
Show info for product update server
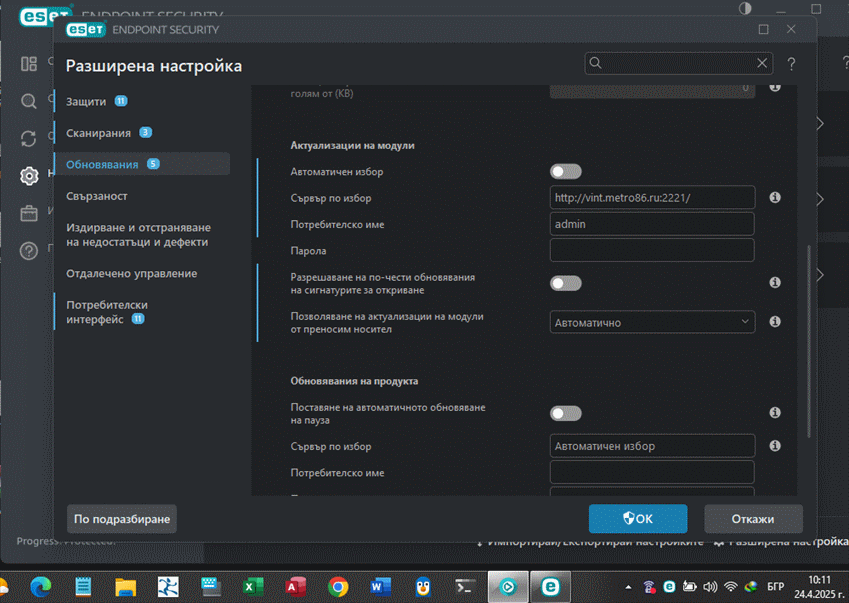(775, 446)
